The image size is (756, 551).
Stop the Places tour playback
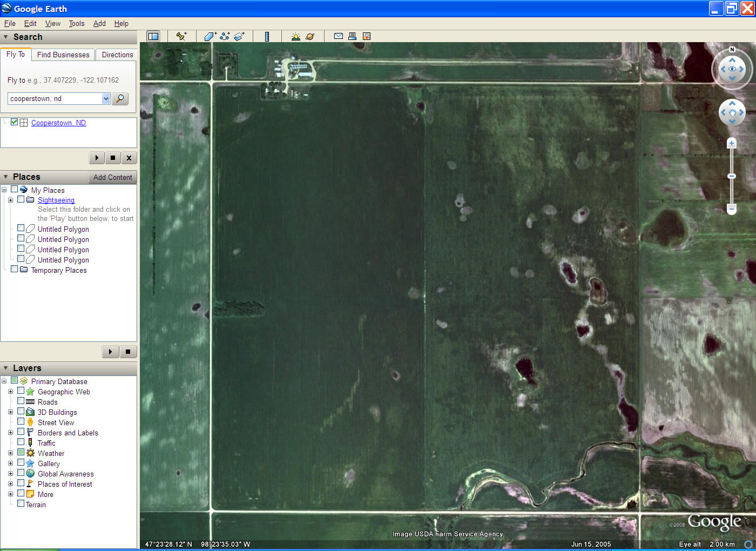pyautogui.click(x=128, y=352)
